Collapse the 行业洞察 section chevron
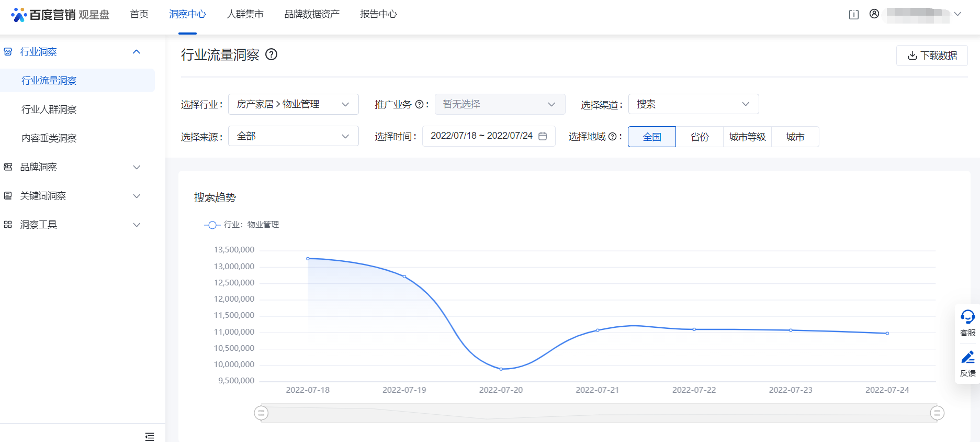This screenshot has height=442, width=980. 137,52
